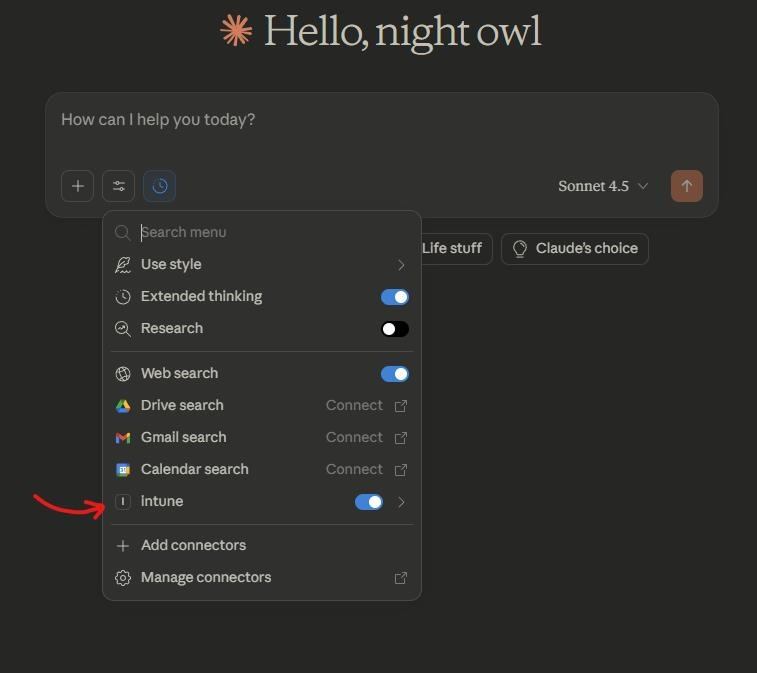Click the plus attachment button in chat box
The height and width of the screenshot is (673, 757).
77,186
